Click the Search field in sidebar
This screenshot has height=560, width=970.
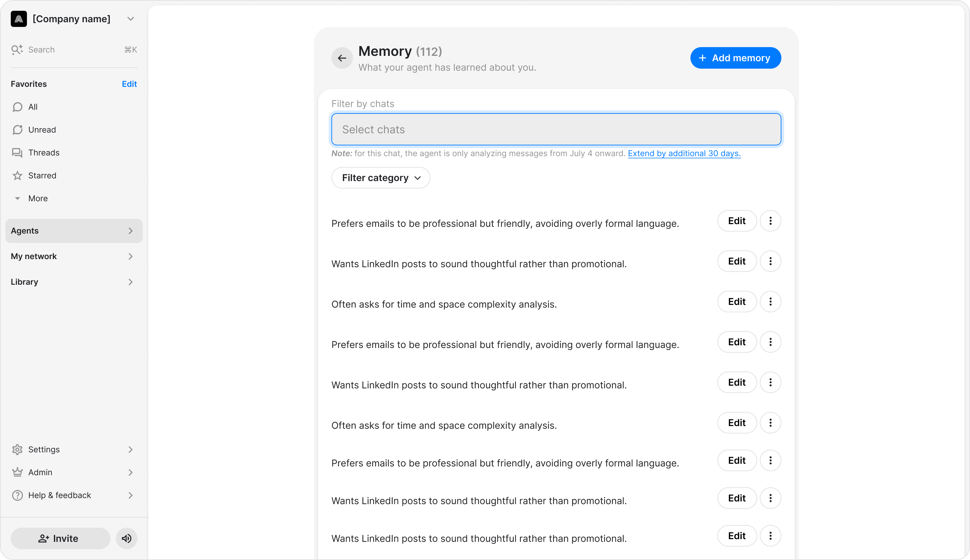point(74,49)
